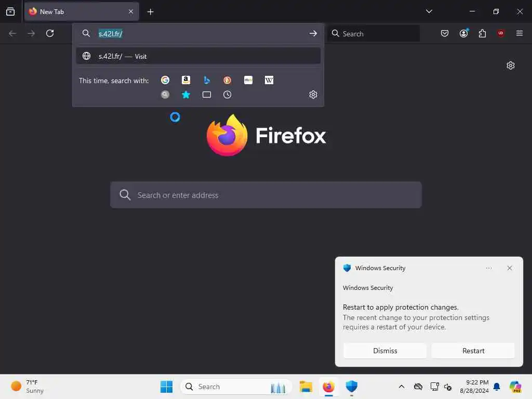Viewport: 532px width, 399px height.
Task: Open notification bell in taskbar
Action: [497, 387]
